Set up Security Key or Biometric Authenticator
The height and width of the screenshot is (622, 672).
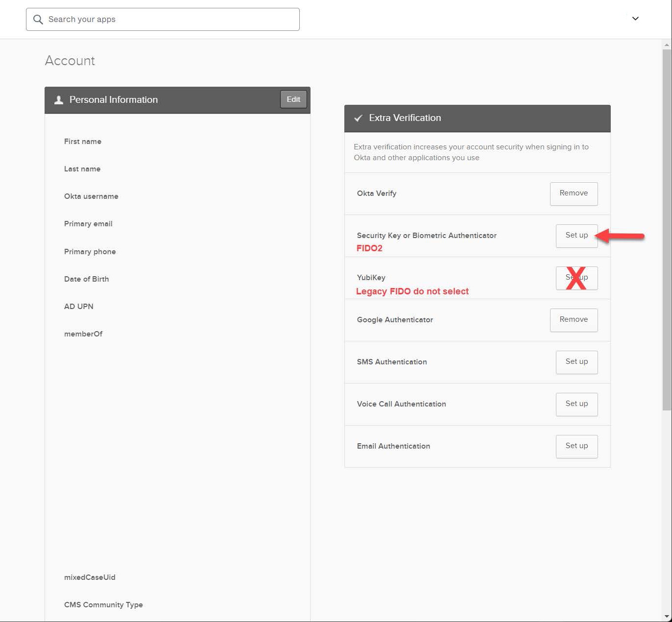point(576,236)
